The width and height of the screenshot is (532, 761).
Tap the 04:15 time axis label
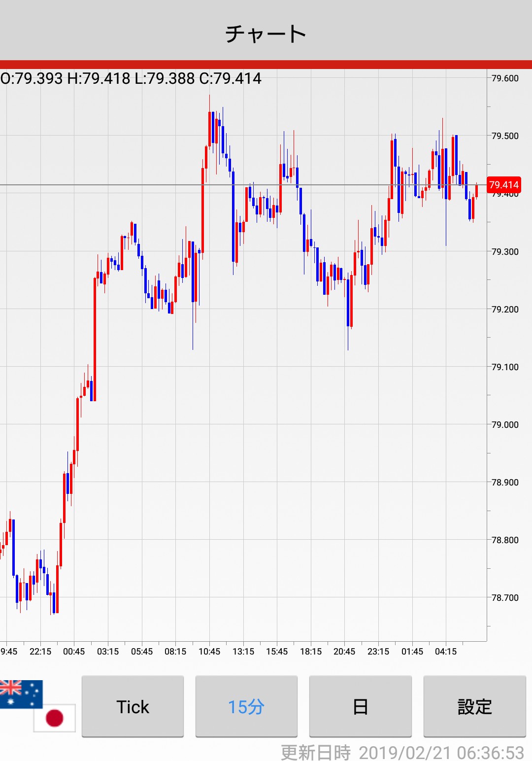pyautogui.click(x=446, y=652)
